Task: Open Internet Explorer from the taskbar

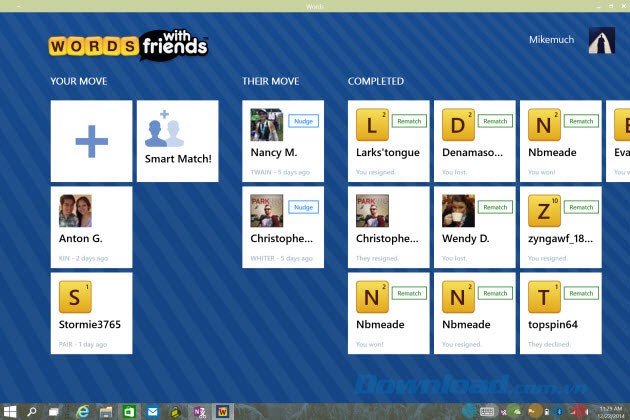Action: (x=83, y=411)
